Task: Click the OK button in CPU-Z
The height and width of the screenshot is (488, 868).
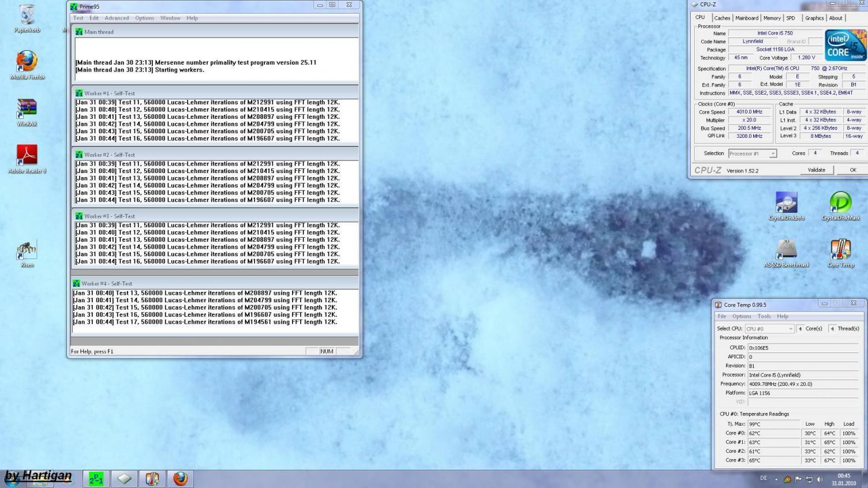Action: (x=852, y=170)
